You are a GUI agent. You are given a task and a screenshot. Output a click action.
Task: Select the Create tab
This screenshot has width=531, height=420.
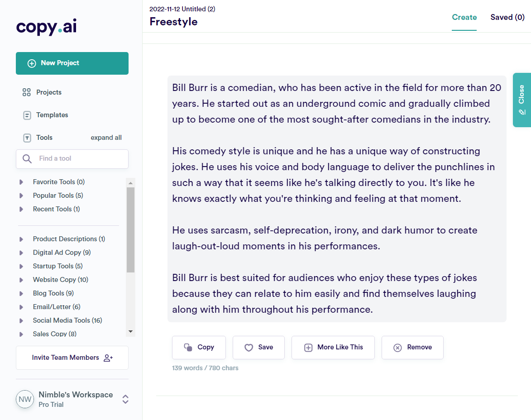click(x=464, y=17)
